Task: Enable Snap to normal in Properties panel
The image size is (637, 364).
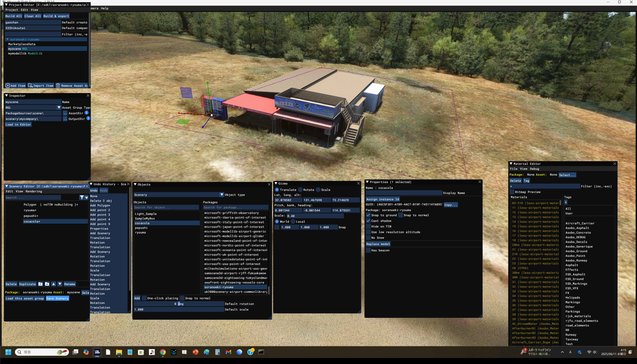Action: tap(401, 215)
